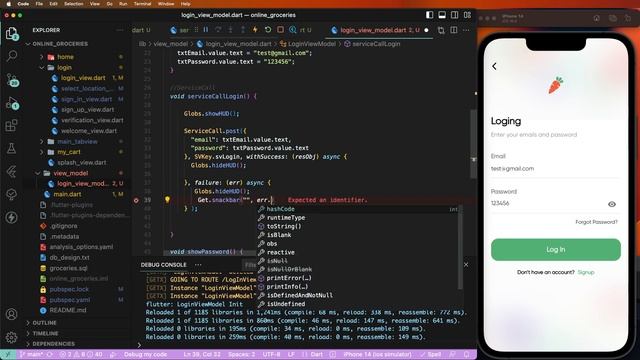Open Explorer header More Actions ellipsis
The width and height of the screenshot is (640, 360).
(119, 30)
